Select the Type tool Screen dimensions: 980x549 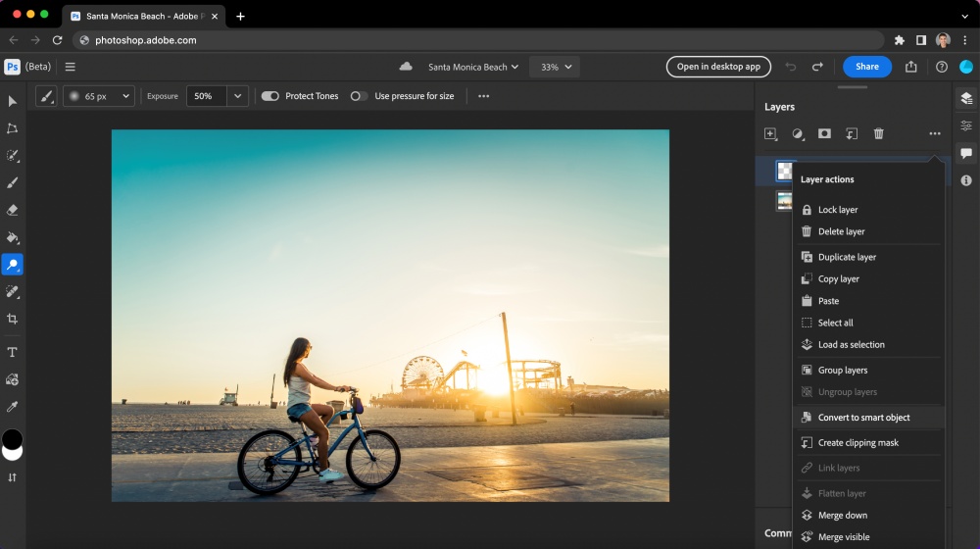pos(13,352)
